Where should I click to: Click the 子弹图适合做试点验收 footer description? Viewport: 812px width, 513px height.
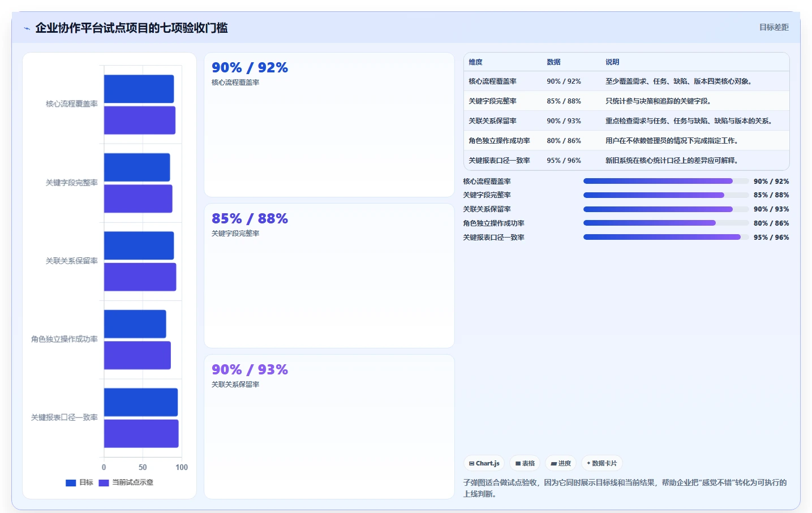[625, 488]
